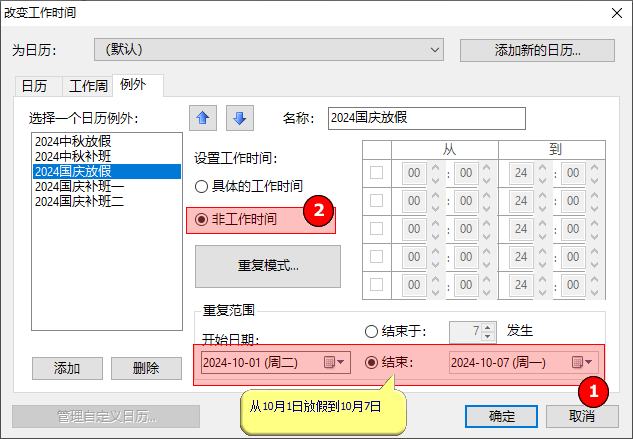
Task: Click the 删除 button
Action: point(146,368)
